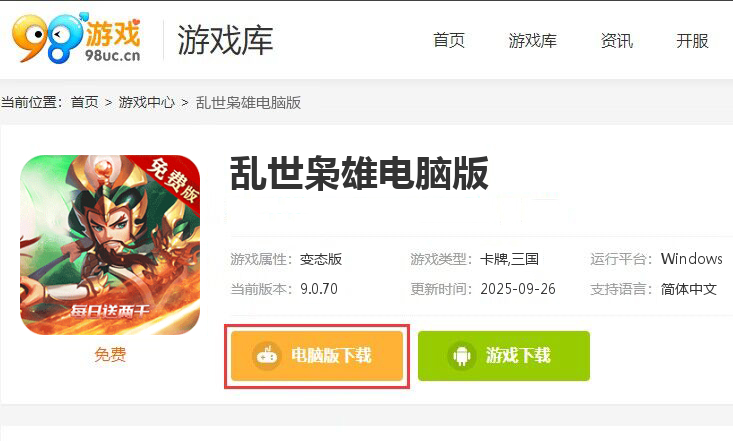Click the 免费版 ribbon on the game icon
Screen dimensions: 733x441
(x=173, y=181)
